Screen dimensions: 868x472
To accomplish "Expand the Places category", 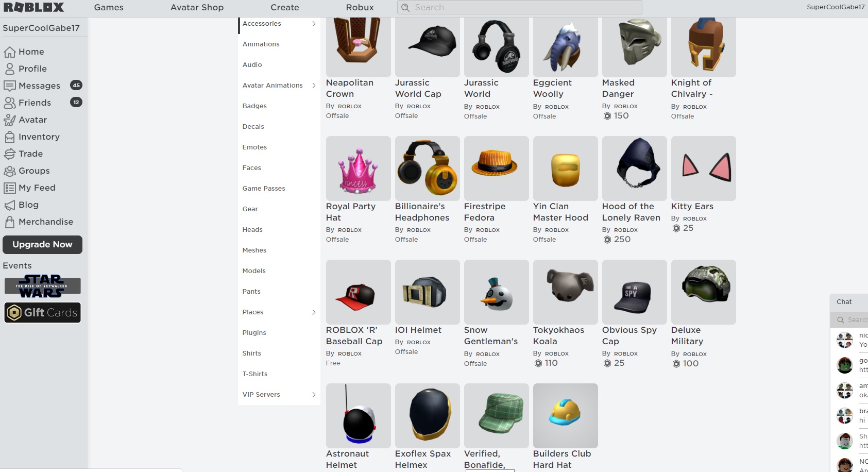I will point(314,312).
